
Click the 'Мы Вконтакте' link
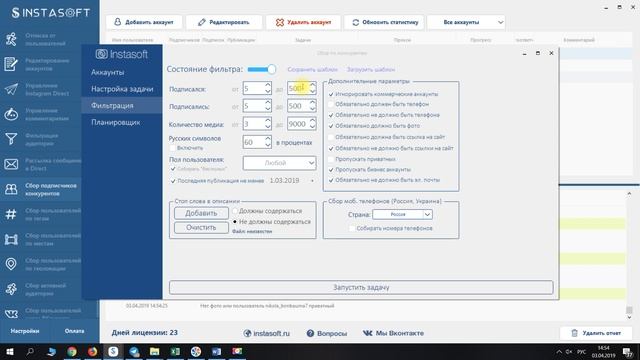click(x=393, y=333)
